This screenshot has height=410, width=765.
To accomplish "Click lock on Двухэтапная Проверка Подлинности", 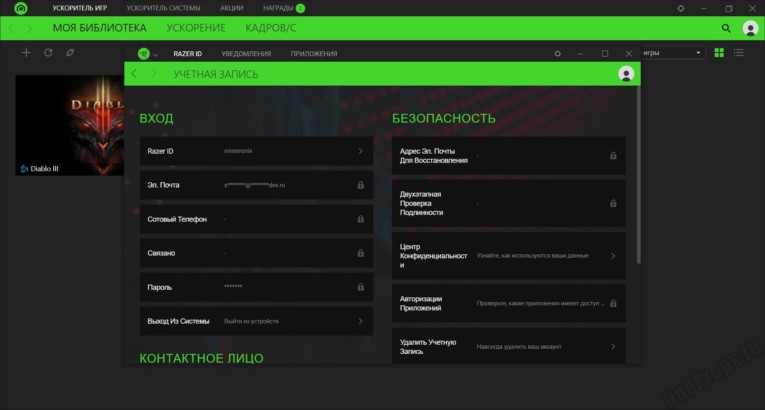I will point(613,203).
